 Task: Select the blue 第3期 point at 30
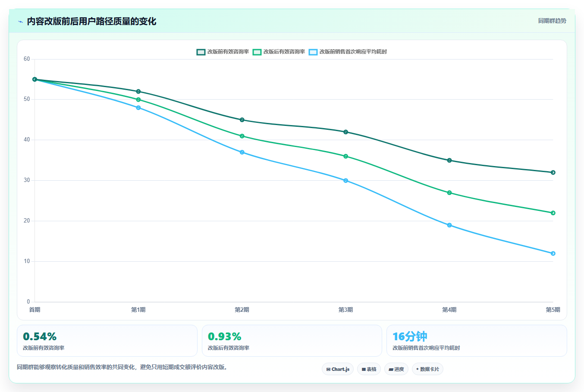point(345,181)
